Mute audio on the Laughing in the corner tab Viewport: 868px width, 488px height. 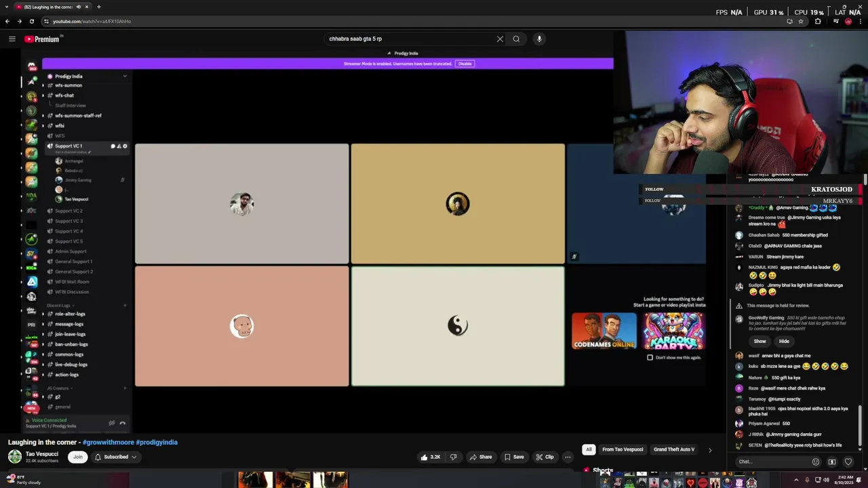pyautogui.click(x=78, y=7)
